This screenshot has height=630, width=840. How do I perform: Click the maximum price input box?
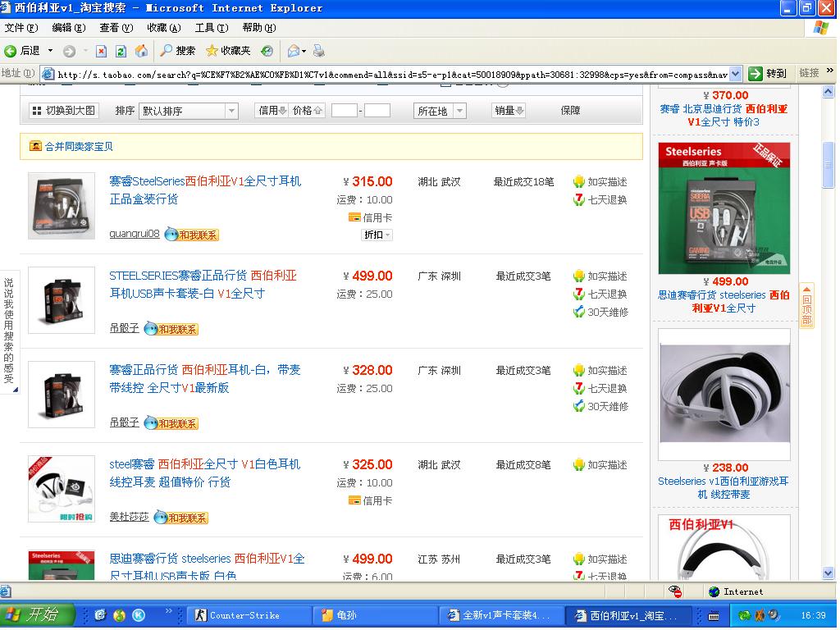(377, 111)
